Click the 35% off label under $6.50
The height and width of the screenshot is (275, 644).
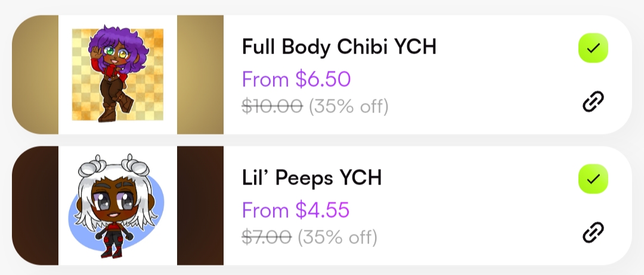tap(348, 107)
